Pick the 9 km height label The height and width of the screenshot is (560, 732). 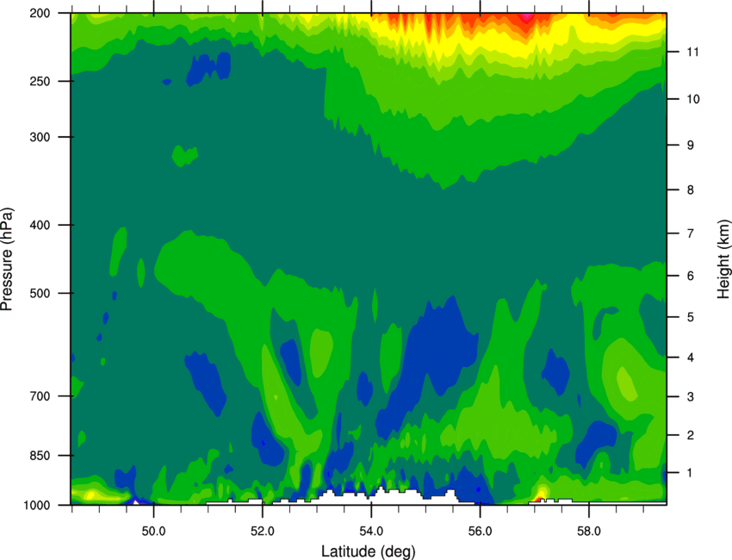pos(691,146)
